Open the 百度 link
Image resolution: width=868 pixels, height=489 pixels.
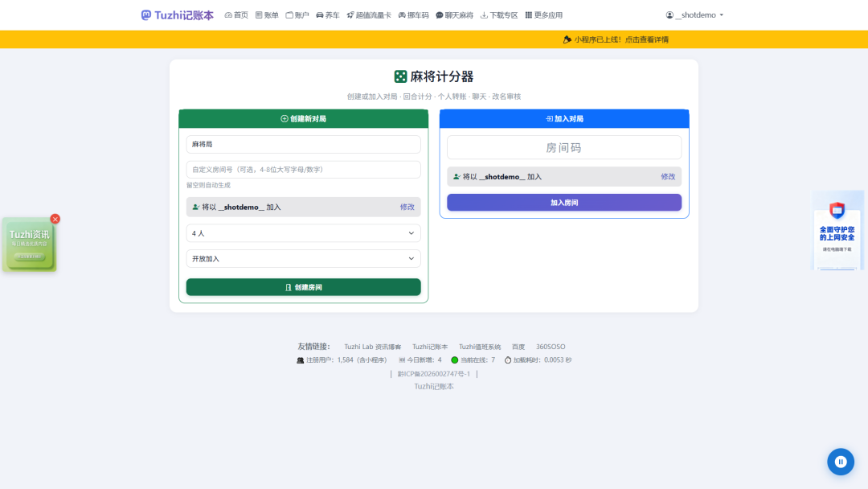click(x=518, y=347)
